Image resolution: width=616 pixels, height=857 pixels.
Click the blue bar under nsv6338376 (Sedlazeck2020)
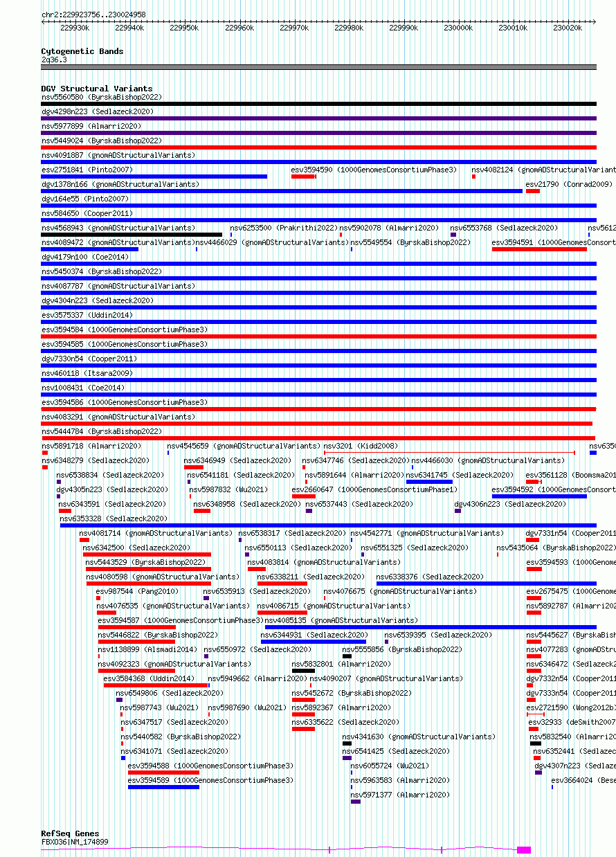click(486, 584)
